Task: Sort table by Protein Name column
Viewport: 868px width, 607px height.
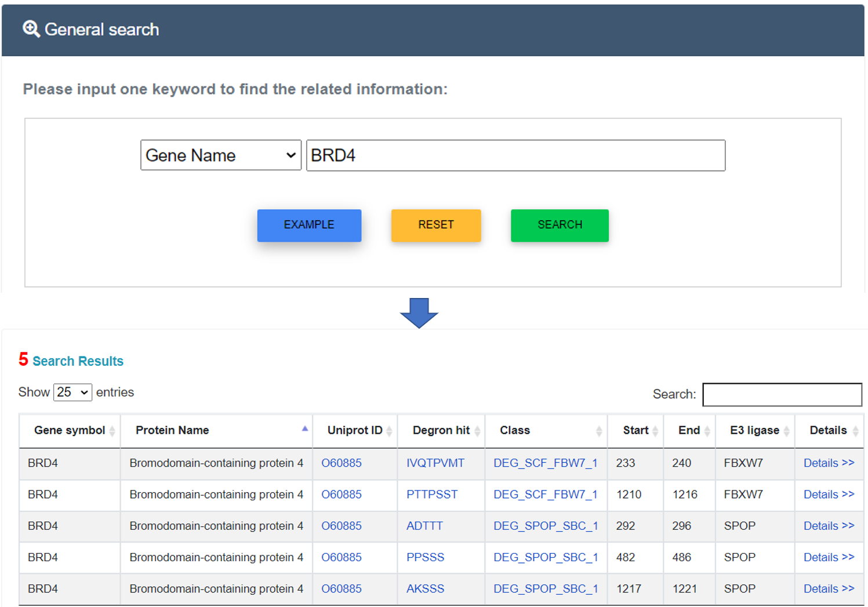Action: tap(172, 430)
